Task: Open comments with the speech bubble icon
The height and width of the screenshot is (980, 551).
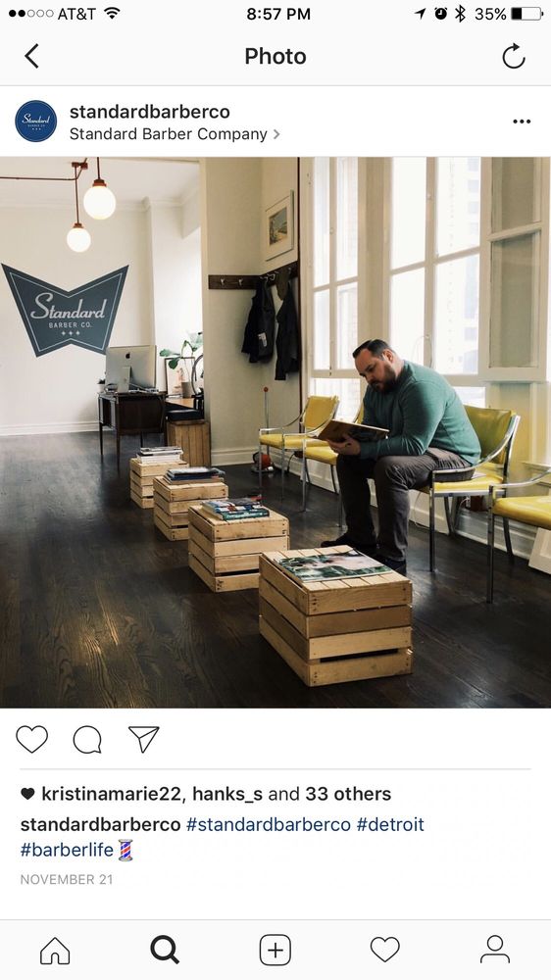Action: coord(87,739)
